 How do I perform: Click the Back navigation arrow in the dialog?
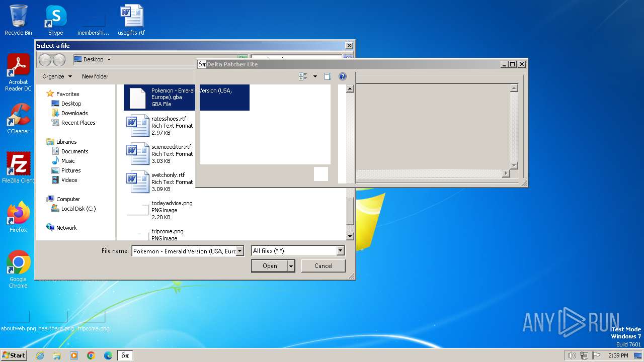pos(45,60)
